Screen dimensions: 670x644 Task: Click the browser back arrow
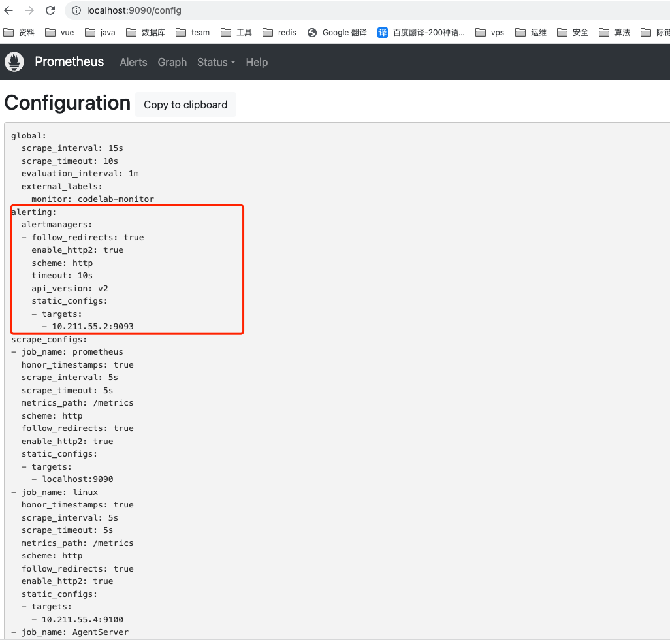(8, 10)
